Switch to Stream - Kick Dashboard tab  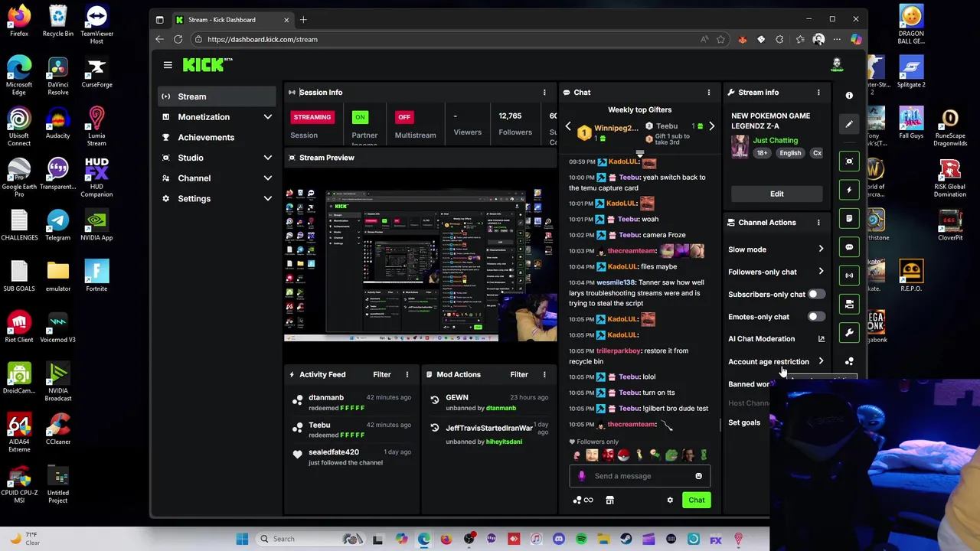click(x=232, y=20)
